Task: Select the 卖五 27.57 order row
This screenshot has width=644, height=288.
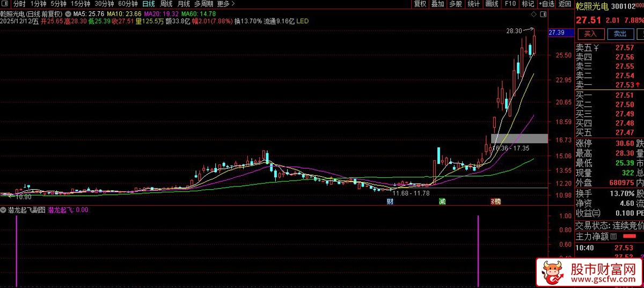Action: click(x=609, y=48)
